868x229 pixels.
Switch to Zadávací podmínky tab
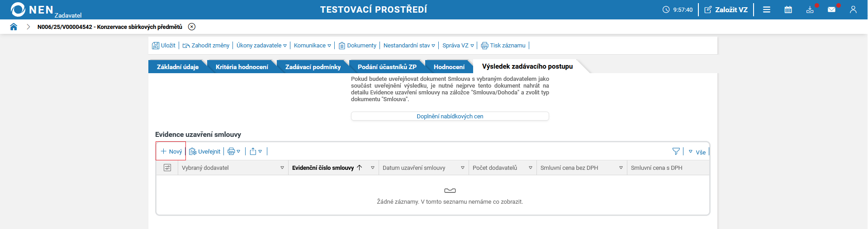(313, 66)
